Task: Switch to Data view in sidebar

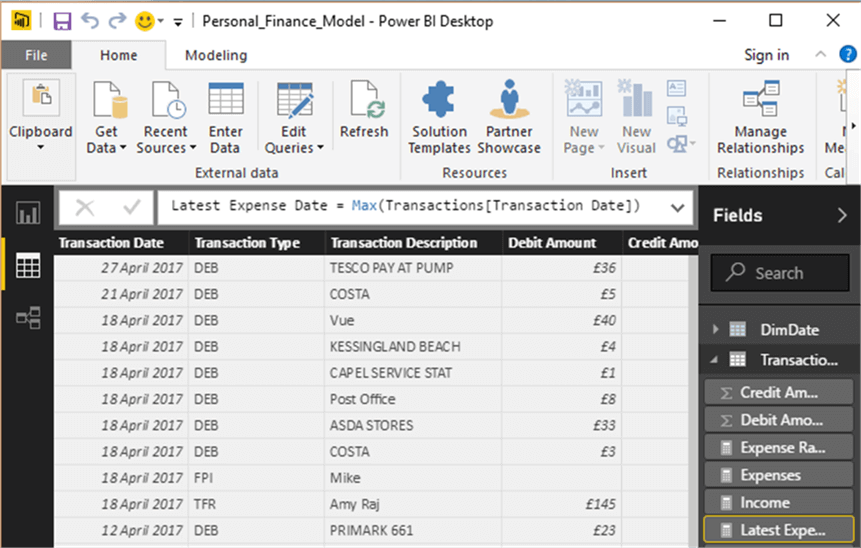Action: pos(27,266)
